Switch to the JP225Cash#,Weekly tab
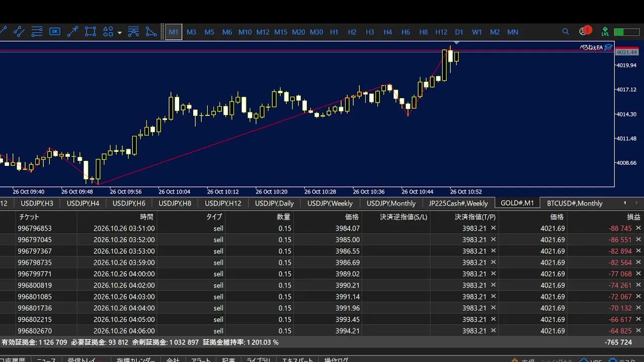The width and height of the screenshot is (644, 362). pos(458,203)
